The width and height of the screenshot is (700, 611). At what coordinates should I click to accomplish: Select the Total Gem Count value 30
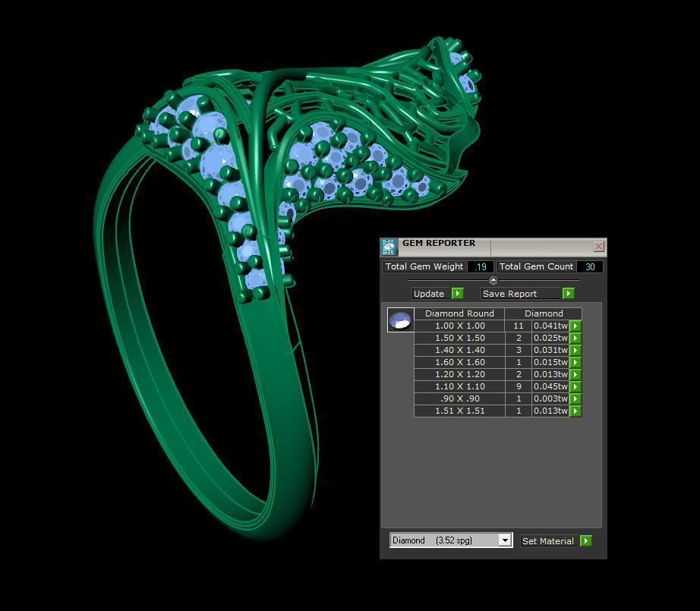590,267
